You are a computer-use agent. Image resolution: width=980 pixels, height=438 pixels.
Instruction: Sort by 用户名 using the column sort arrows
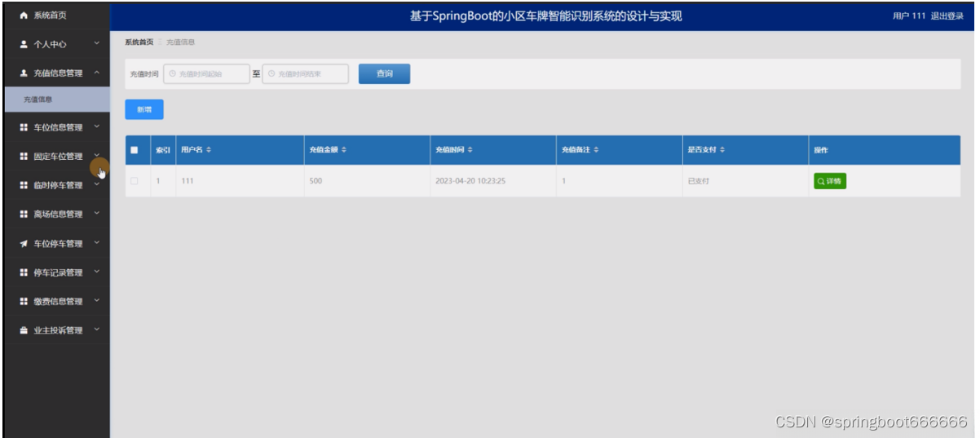[208, 150]
